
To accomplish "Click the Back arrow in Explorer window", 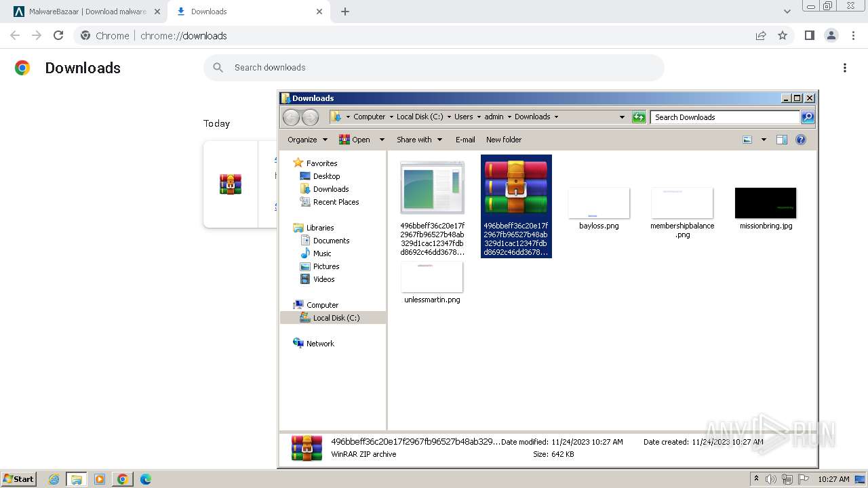I will pyautogui.click(x=291, y=117).
